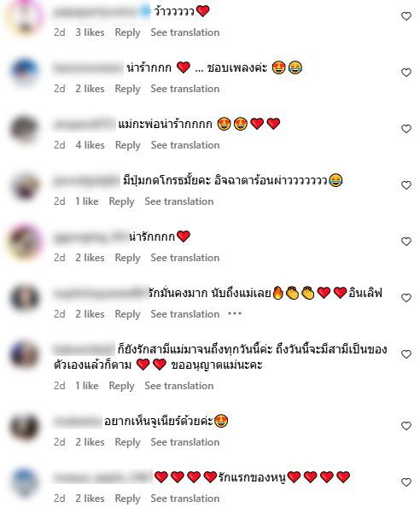This screenshot has height=519, width=420.
Task: See translation of the 'ชอบเพลงค่ะ' comment
Action: (185, 89)
